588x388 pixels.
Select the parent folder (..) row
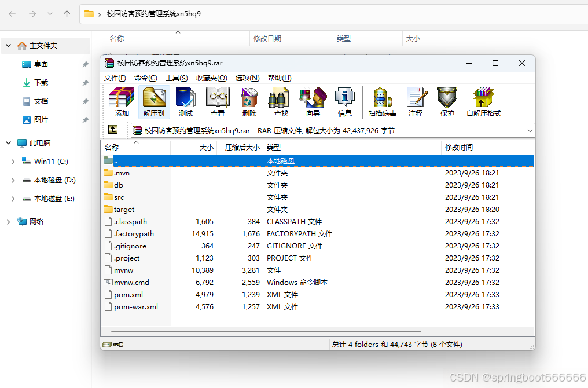pos(318,160)
